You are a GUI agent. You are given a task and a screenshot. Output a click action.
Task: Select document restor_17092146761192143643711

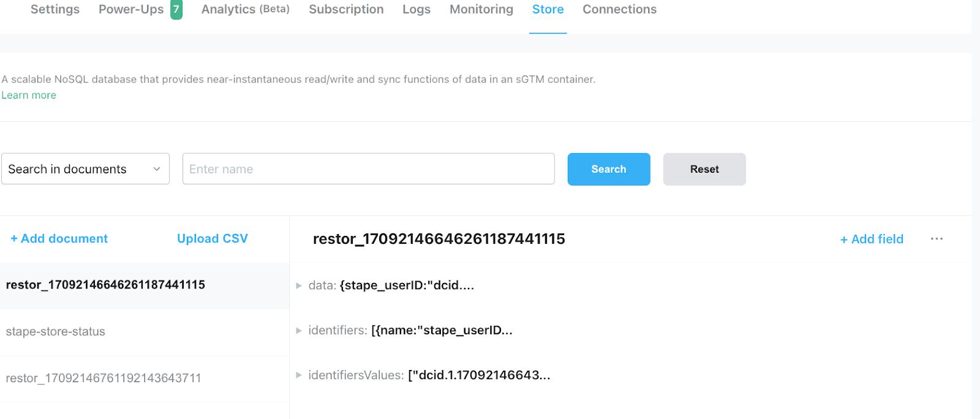[145, 378]
